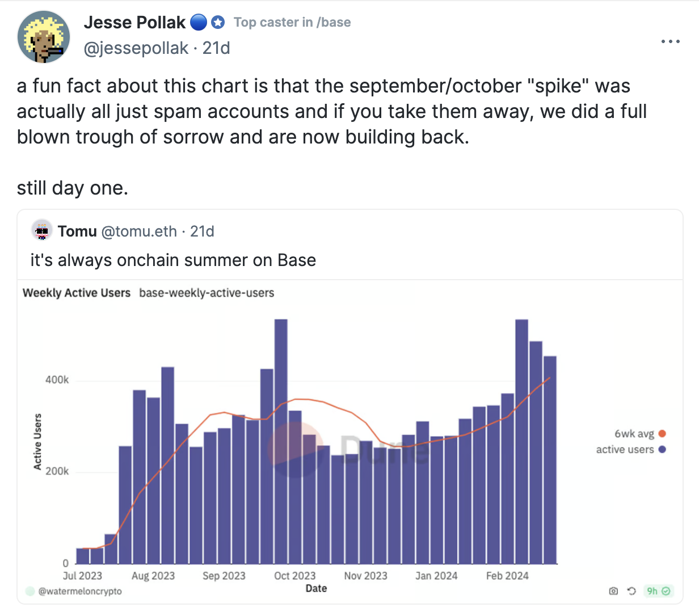Image resolution: width=699 pixels, height=616 pixels.
Task: Click Tomu's small profile avatar
Action: [x=42, y=230]
